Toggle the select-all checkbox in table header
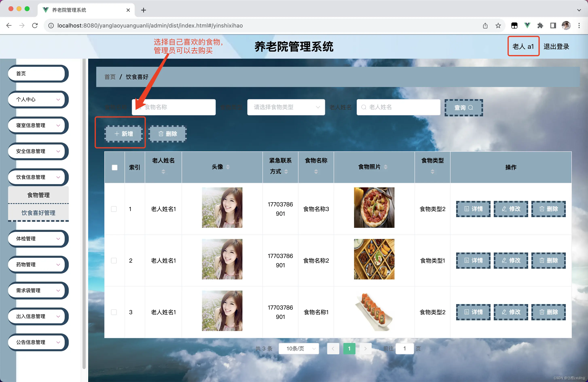Image resolution: width=588 pixels, height=382 pixels. click(114, 167)
